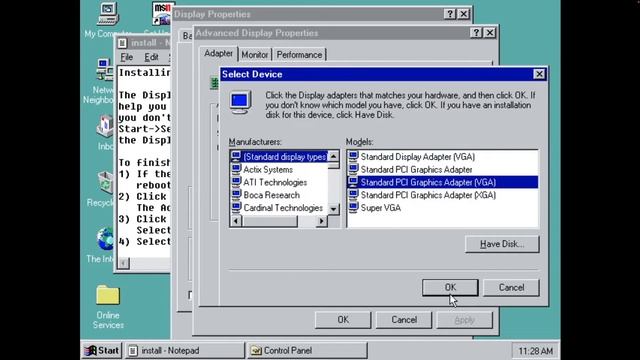Click manufacturers list down arrow
This screenshot has width=640, height=360.
[333, 209]
